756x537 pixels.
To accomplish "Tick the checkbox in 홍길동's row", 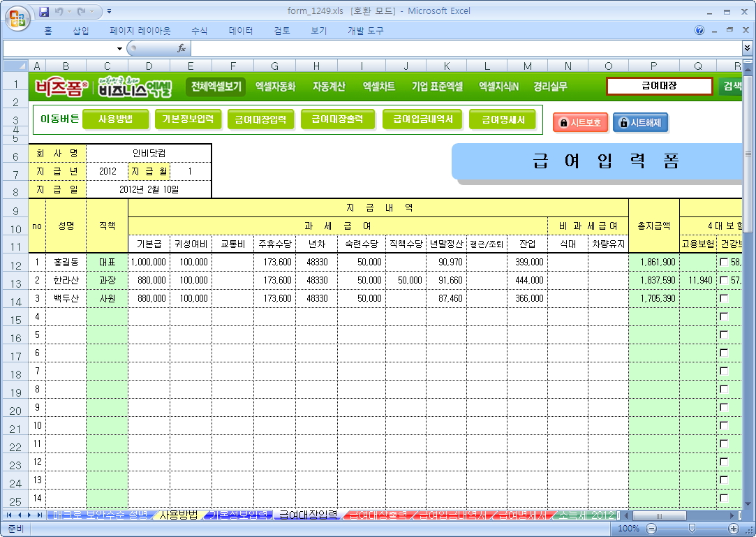I will coord(724,262).
